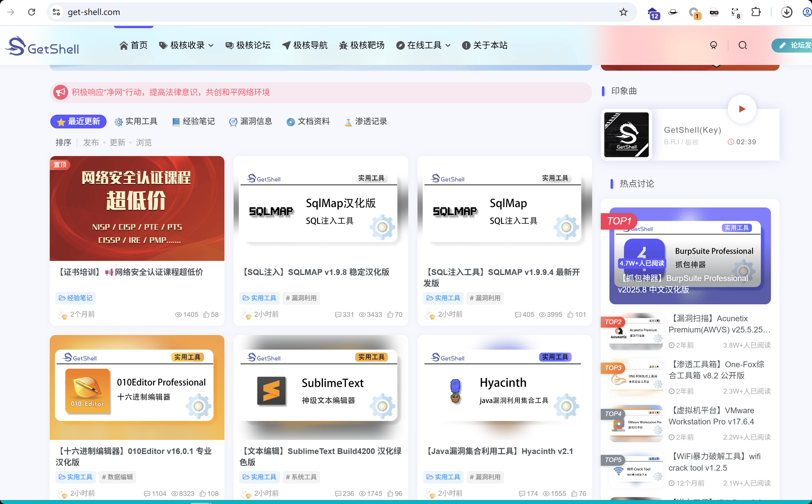Click the red announcement megaphone icon
Image resolution: width=812 pixels, height=504 pixels.
click(x=61, y=92)
